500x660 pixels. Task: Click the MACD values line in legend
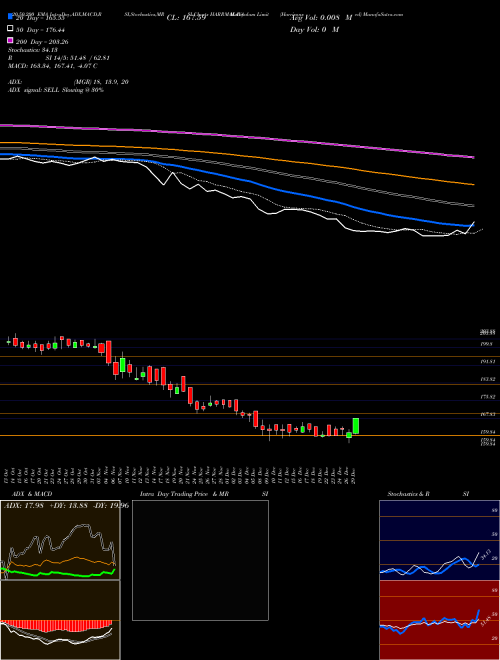coord(53,66)
